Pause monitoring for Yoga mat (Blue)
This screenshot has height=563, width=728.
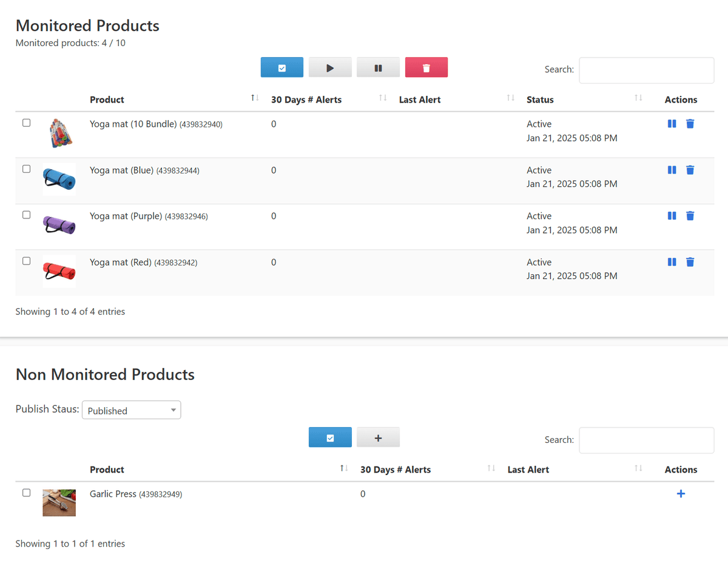[672, 170]
